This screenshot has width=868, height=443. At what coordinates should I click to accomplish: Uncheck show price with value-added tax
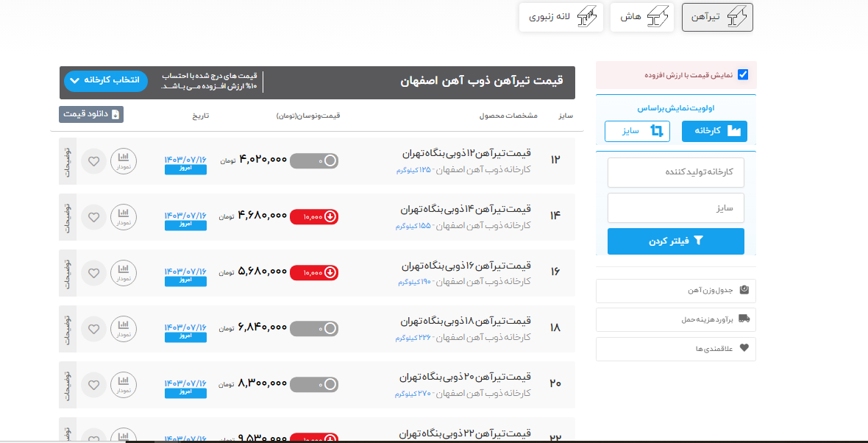coord(743,74)
